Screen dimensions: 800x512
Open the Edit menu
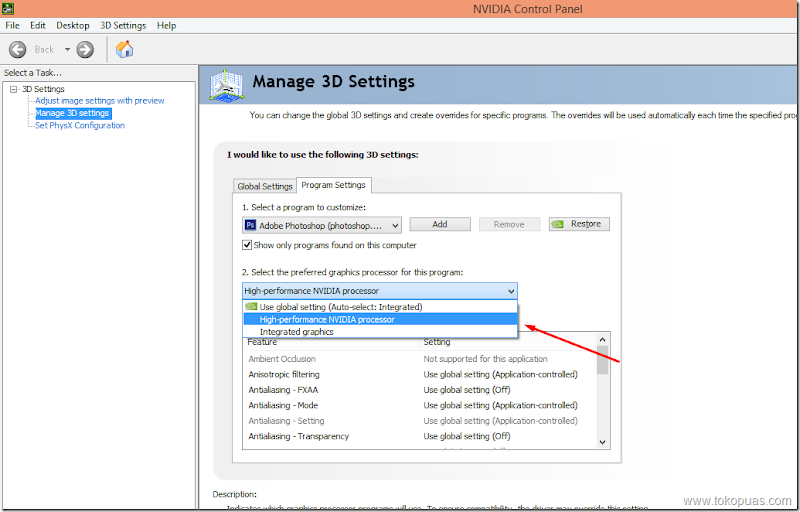click(x=38, y=25)
